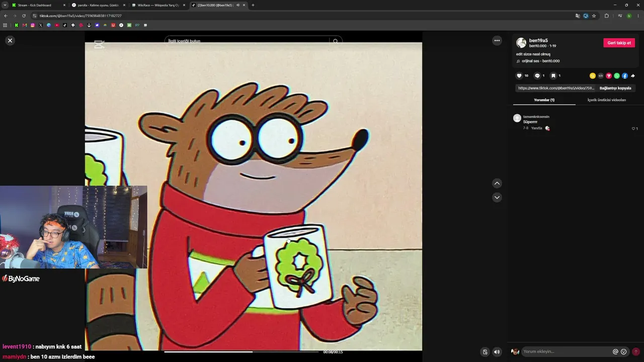Post the comment with the red send arrow
The image size is (644, 362).
coord(636,352)
